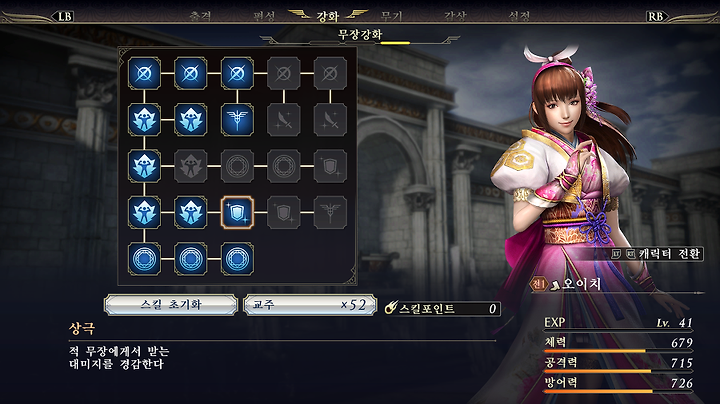Image resolution: width=720 pixels, height=404 pixels.
Task: Select the middle active blue ring node
Action: 191,259
